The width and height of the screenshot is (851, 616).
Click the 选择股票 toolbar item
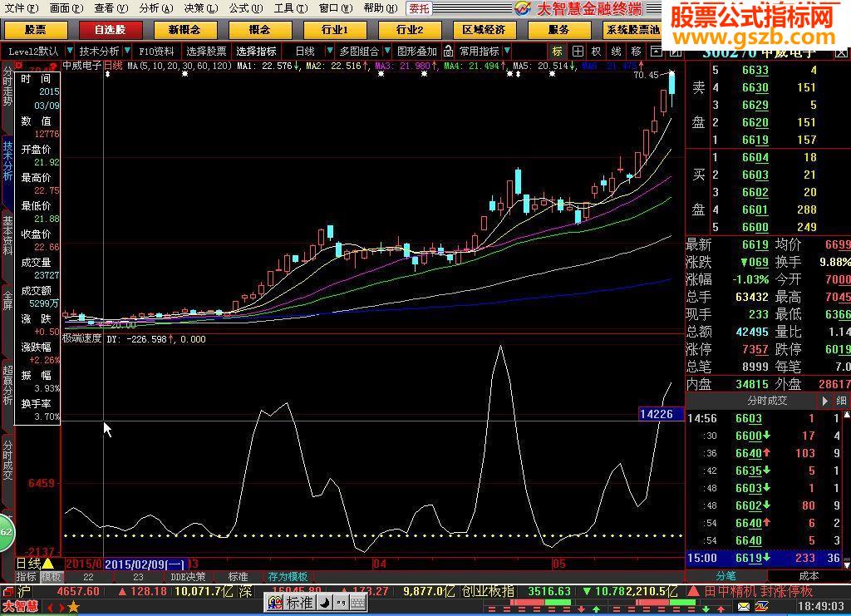pyautogui.click(x=206, y=51)
